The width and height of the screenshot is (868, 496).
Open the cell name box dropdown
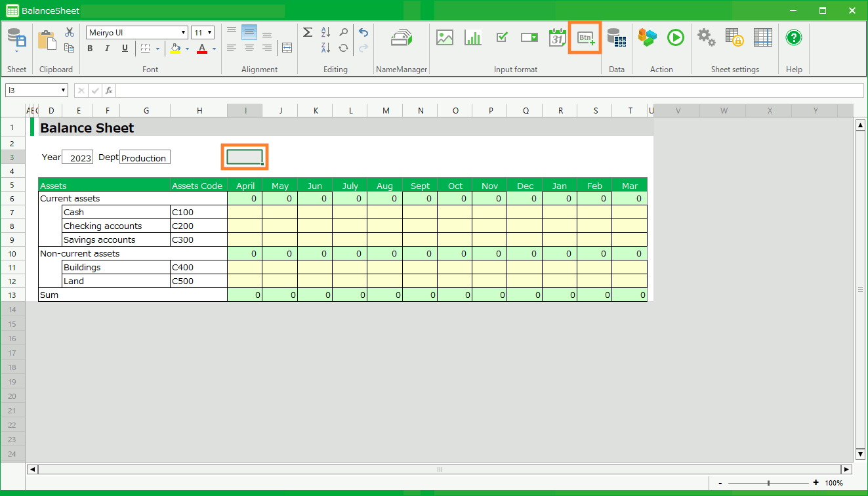click(64, 91)
